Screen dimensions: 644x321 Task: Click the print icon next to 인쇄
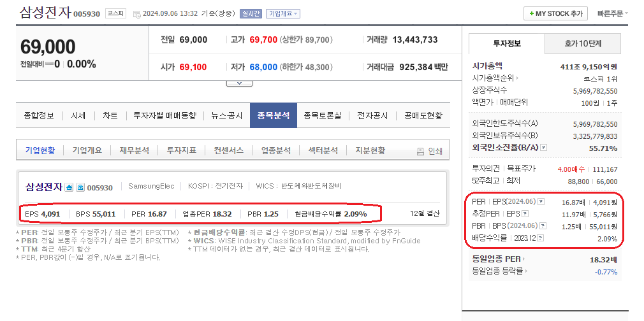coord(420,152)
